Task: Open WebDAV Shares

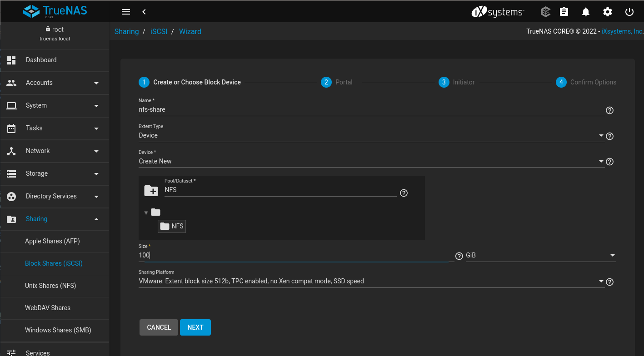Action: (x=55, y=308)
